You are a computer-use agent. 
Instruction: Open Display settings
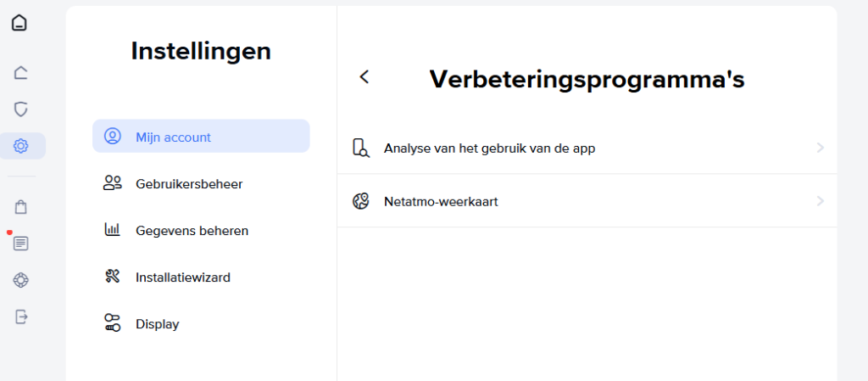(157, 323)
